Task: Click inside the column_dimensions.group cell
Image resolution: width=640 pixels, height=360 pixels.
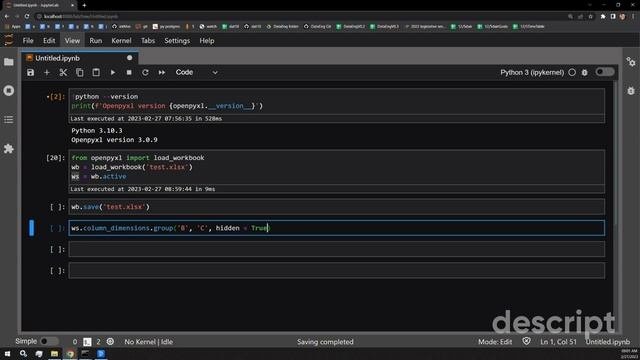Action: tap(337, 228)
